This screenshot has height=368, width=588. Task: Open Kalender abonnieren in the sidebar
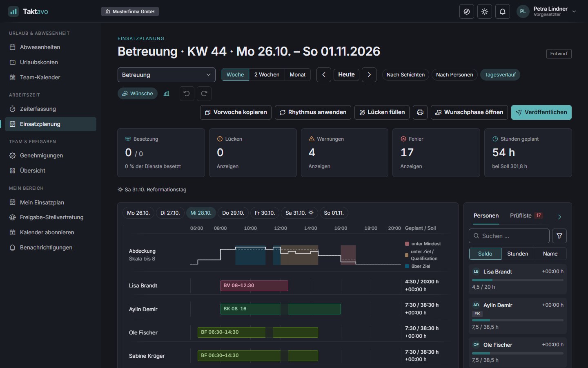[51, 232]
